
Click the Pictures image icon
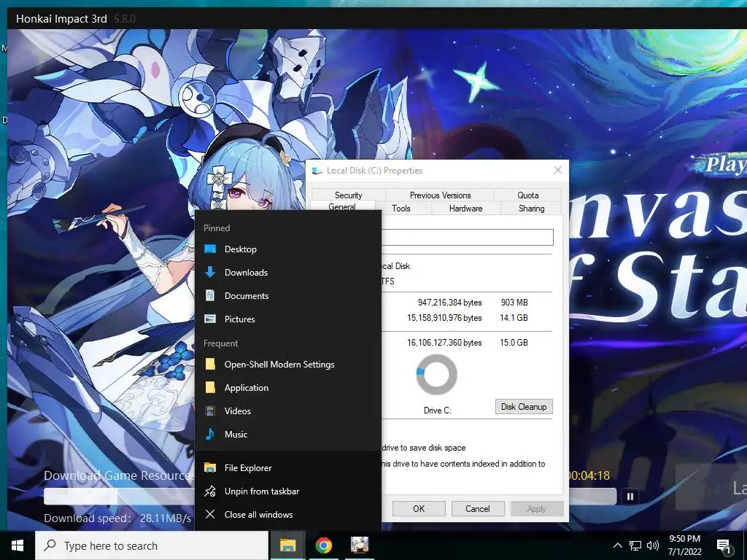point(210,319)
